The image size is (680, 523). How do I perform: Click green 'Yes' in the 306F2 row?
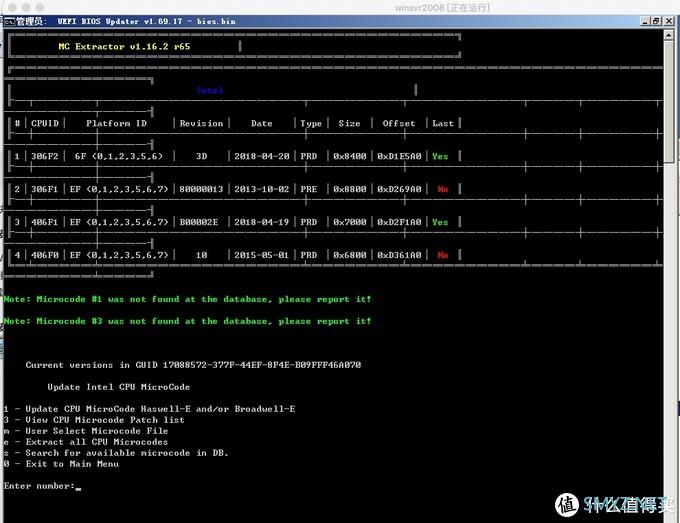[440, 156]
